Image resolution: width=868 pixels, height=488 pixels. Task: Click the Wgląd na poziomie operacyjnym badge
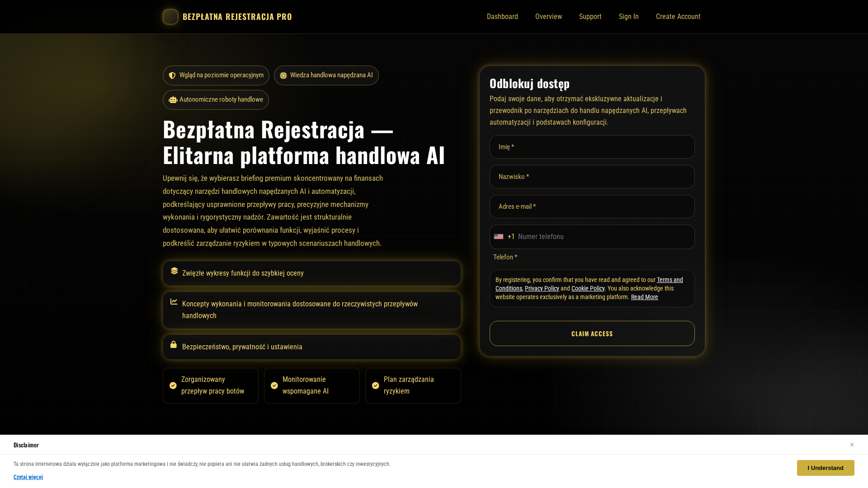[216, 75]
